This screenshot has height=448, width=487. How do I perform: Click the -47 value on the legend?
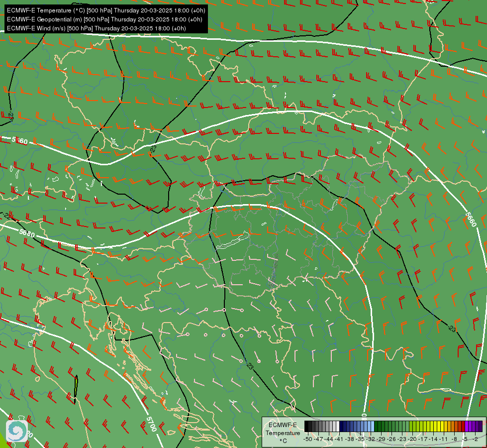point(318,439)
